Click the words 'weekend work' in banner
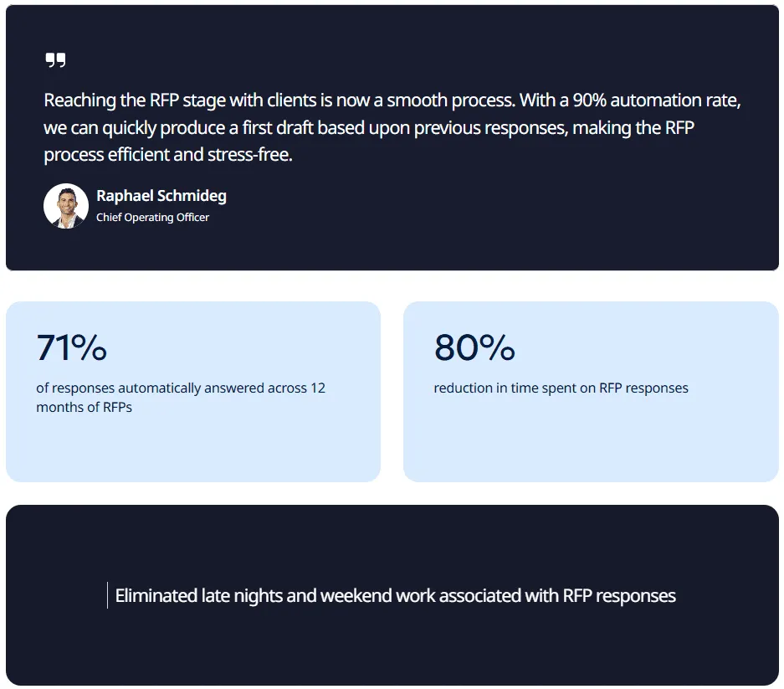 click(378, 596)
